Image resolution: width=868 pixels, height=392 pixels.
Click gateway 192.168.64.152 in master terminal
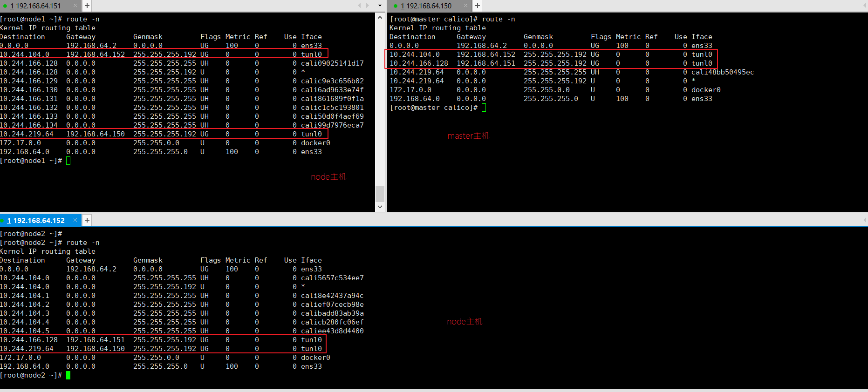pos(486,54)
